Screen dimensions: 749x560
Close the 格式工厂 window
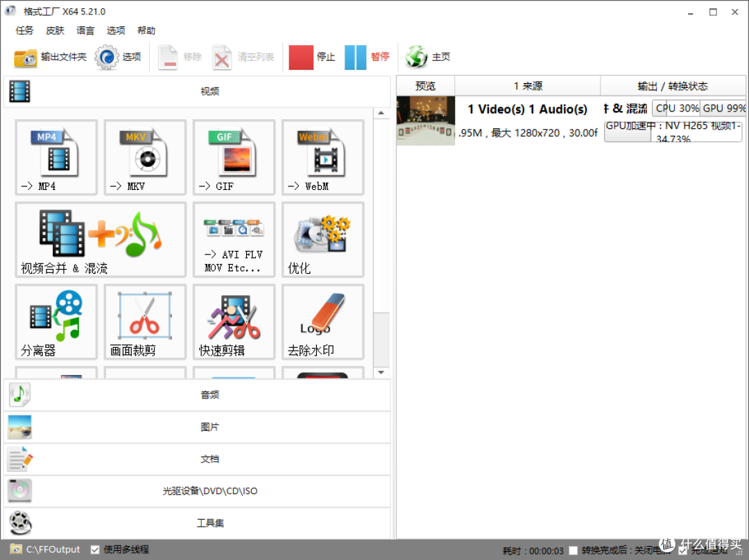(x=735, y=12)
